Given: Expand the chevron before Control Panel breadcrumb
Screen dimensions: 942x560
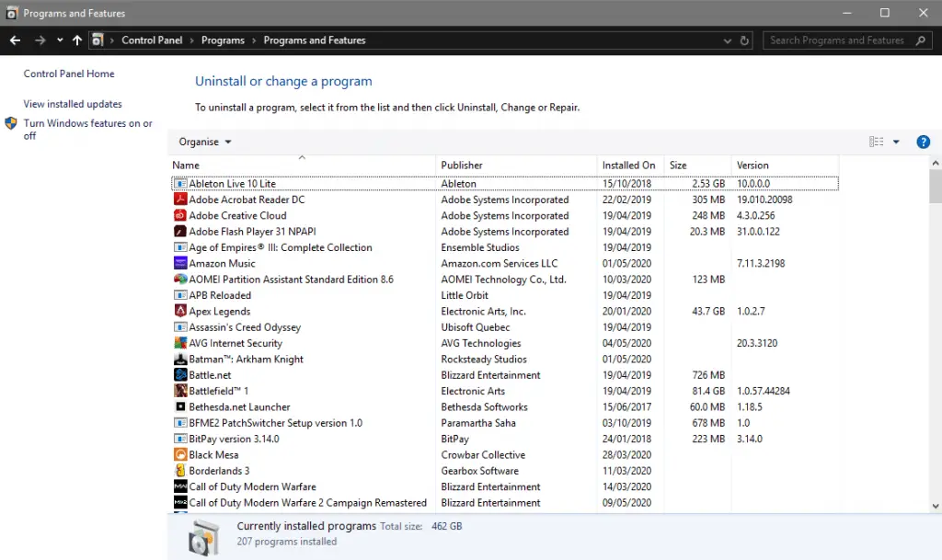Looking at the screenshot, I should point(111,40).
